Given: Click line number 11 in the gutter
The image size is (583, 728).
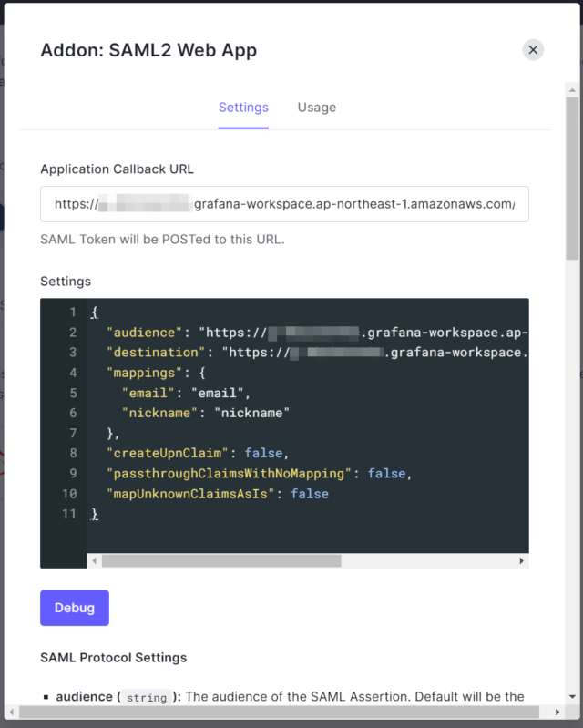Looking at the screenshot, I should (x=69, y=514).
